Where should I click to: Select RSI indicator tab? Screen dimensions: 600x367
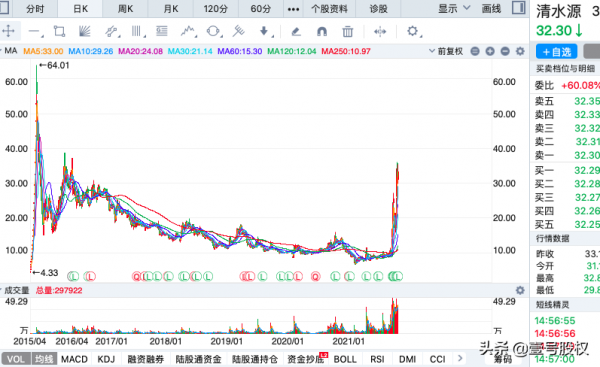[x=377, y=359]
